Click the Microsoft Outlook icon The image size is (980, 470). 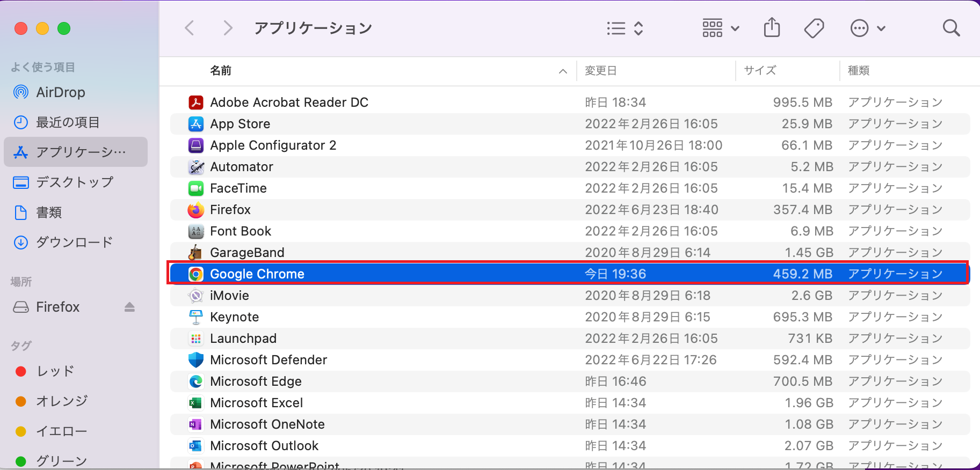point(196,446)
